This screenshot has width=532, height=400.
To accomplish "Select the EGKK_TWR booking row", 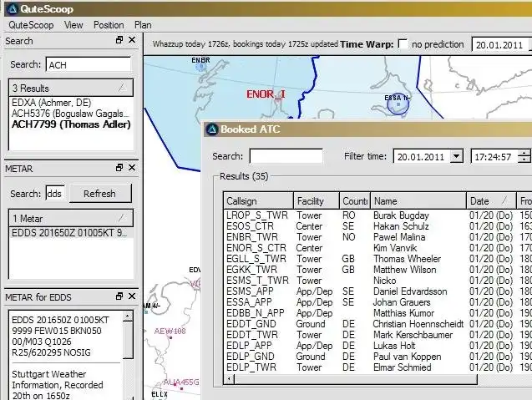I will coord(377,270).
